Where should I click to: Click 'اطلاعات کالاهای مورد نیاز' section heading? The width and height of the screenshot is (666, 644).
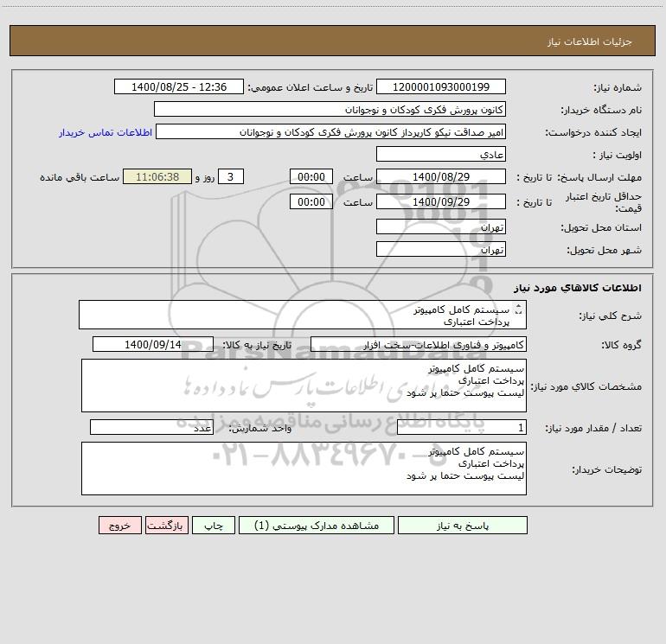tap(578, 288)
